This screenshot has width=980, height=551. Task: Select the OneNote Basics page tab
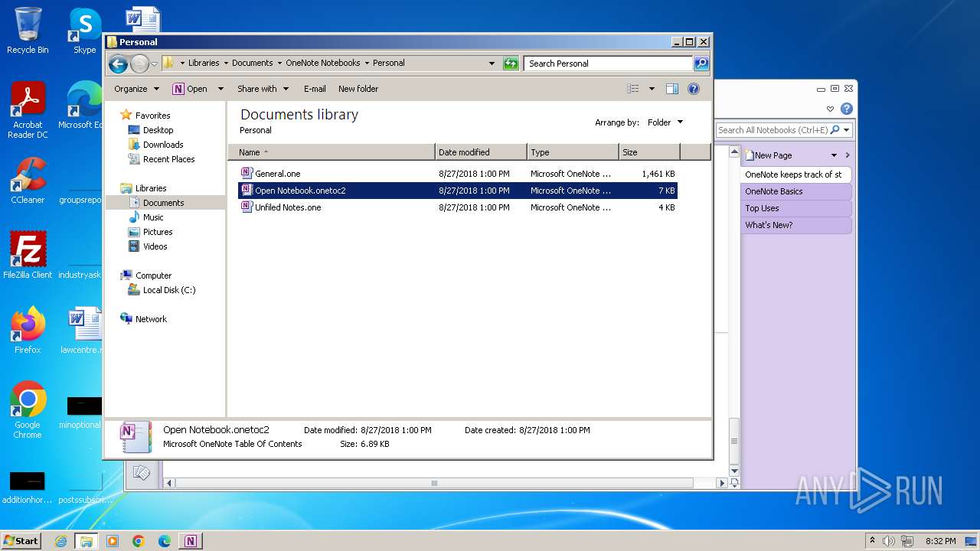tap(796, 191)
